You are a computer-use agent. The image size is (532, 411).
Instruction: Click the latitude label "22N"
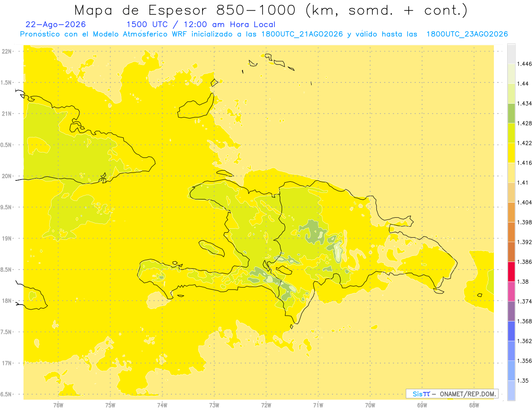pos(7,51)
